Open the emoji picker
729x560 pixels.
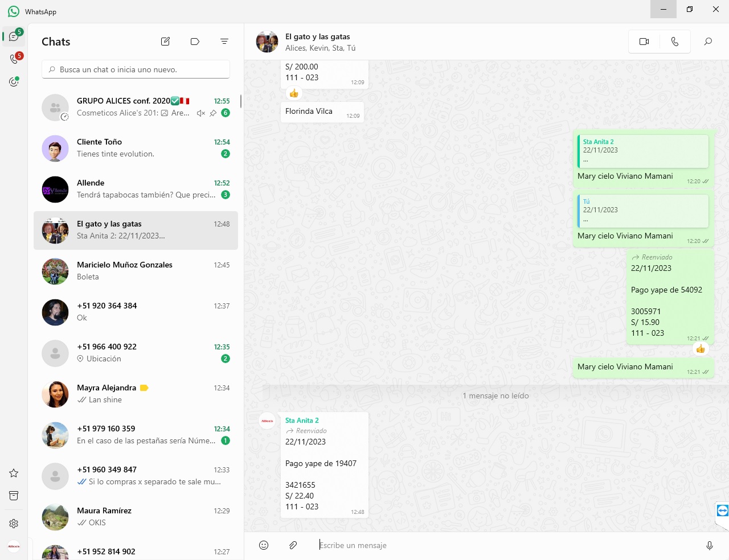(x=264, y=545)
